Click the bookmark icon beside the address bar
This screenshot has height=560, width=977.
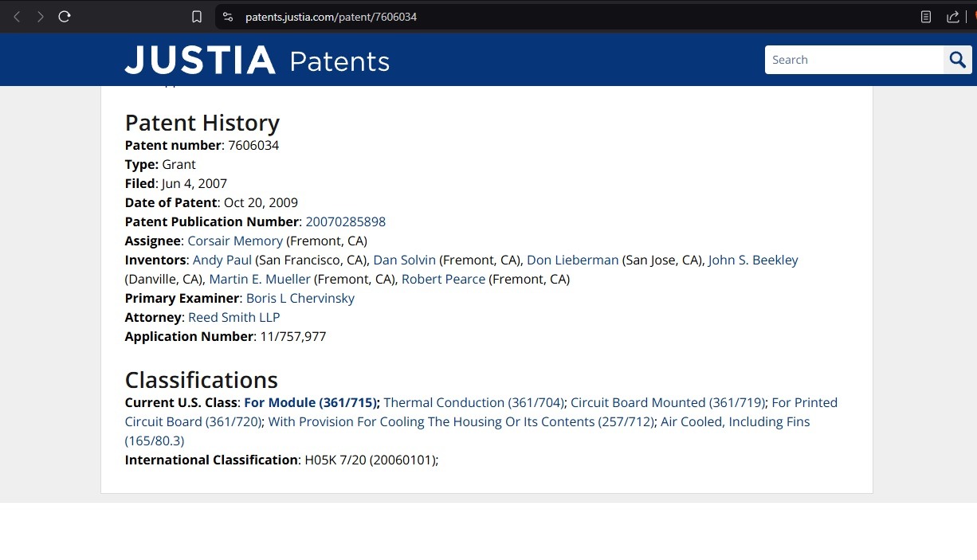tap(197, 17)
